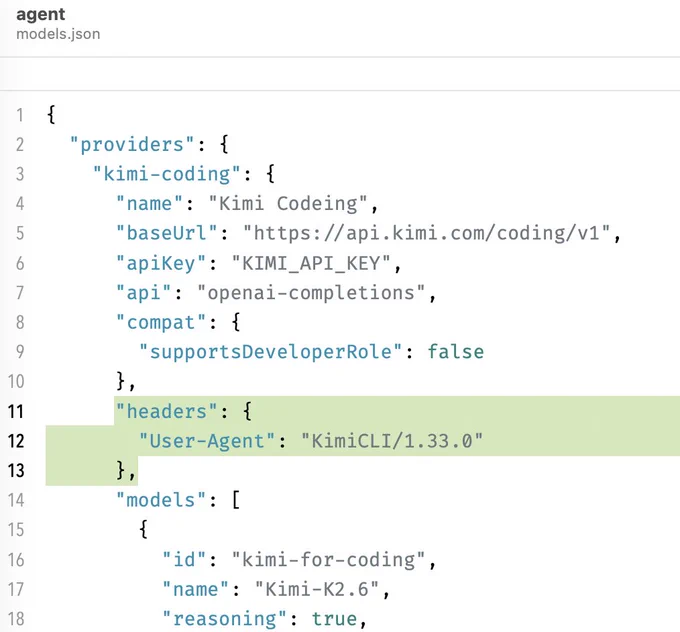Click the baseUrl value https://api.kimi.com/coding/v1
680x632 pixels.
427,233
